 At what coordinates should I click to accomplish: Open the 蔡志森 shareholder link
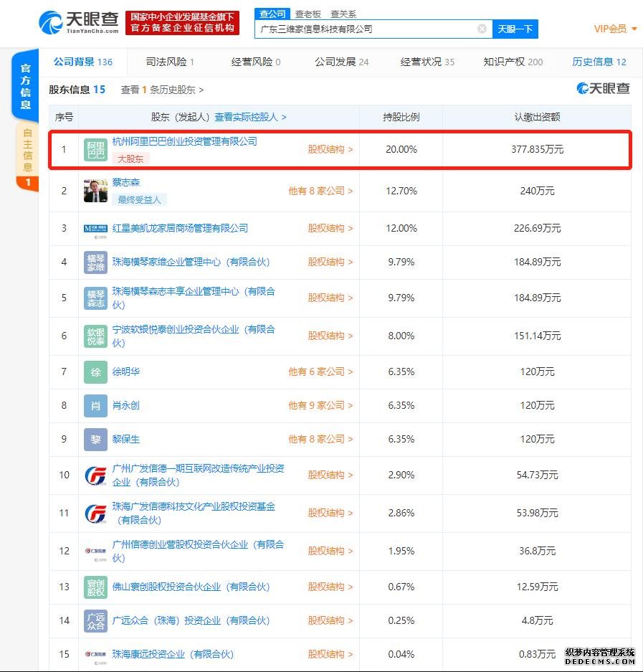[x=126, y=183]
